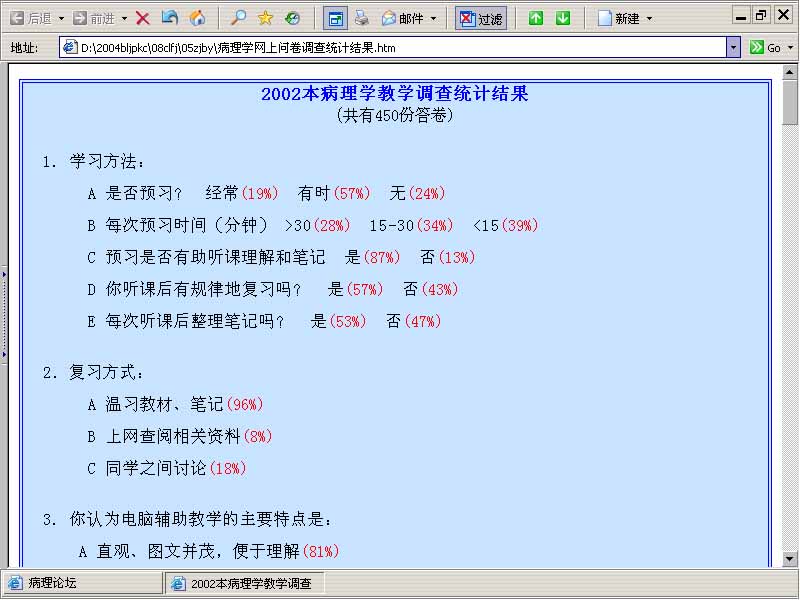Open the history icon
Screen dimensions: 800x600
292,18
